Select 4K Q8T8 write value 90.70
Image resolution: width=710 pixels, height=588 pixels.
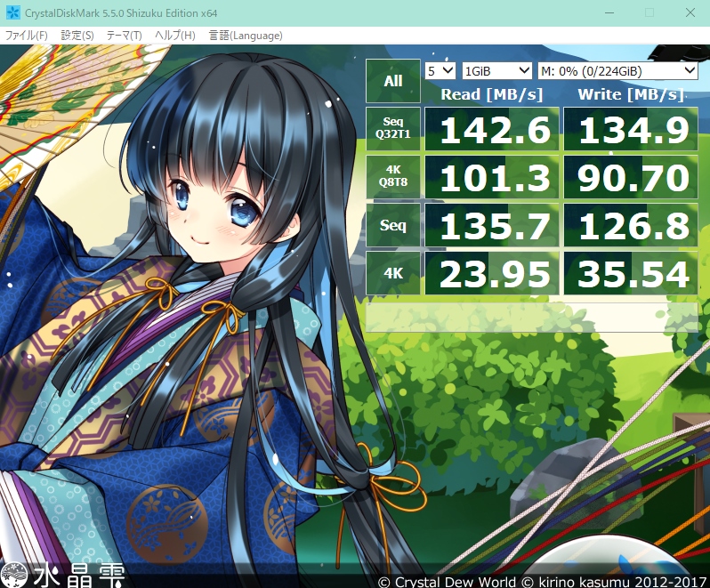click(x=630, y=177)
